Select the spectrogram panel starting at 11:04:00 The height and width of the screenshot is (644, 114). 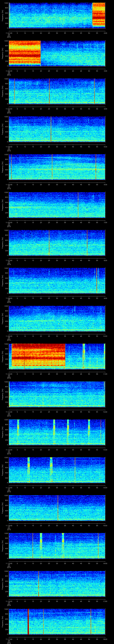tap(57, 129)
